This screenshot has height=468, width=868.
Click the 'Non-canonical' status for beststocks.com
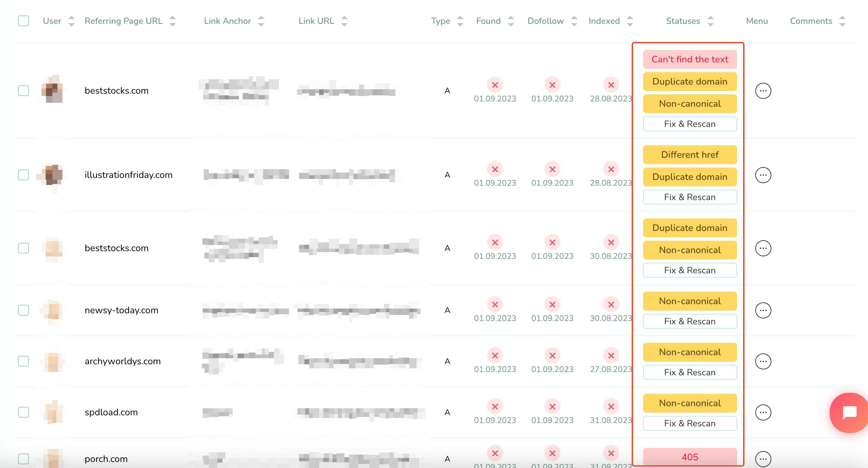coord(689,103)
